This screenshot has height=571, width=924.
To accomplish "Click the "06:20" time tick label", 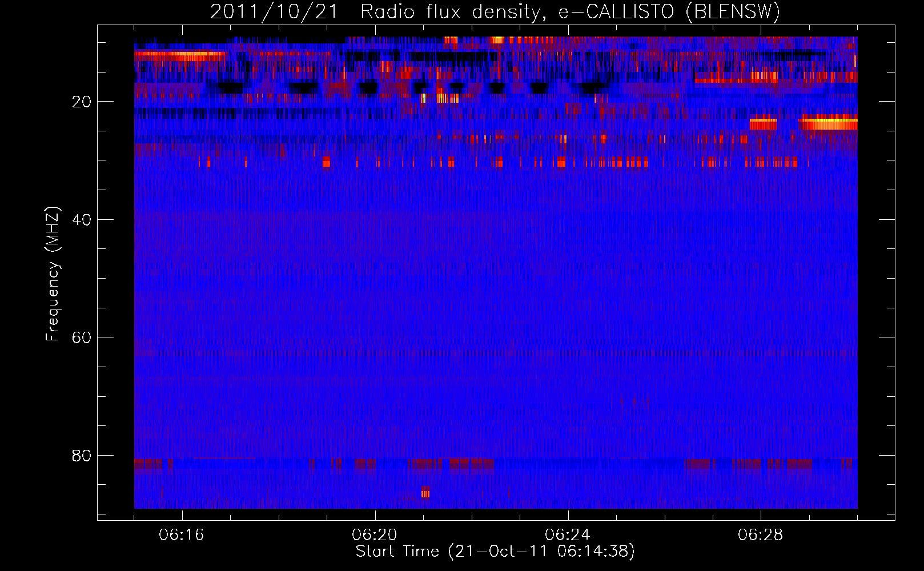I will (375, 535).
